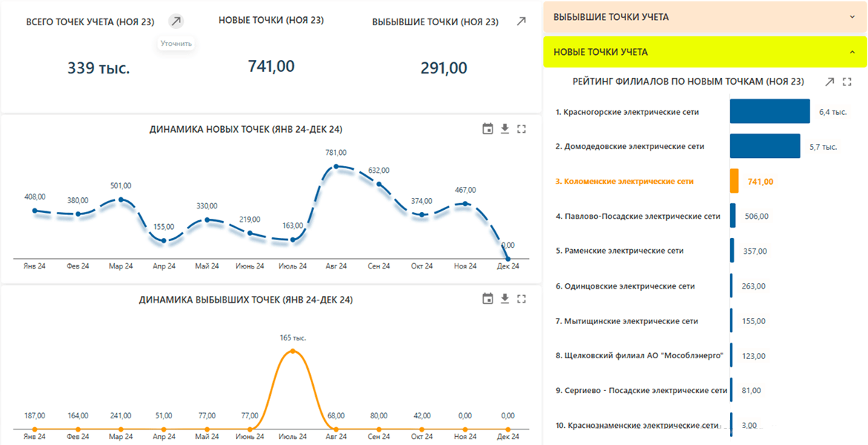Screen dimensions: 868x445
Task: Click the "165 тыс." peak label
Action: coord(293,337)
